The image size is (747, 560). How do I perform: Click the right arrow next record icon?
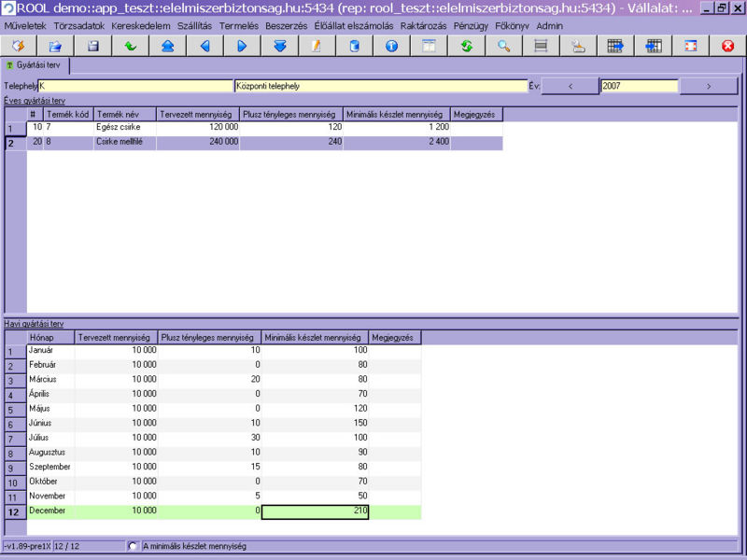[242, 46]
